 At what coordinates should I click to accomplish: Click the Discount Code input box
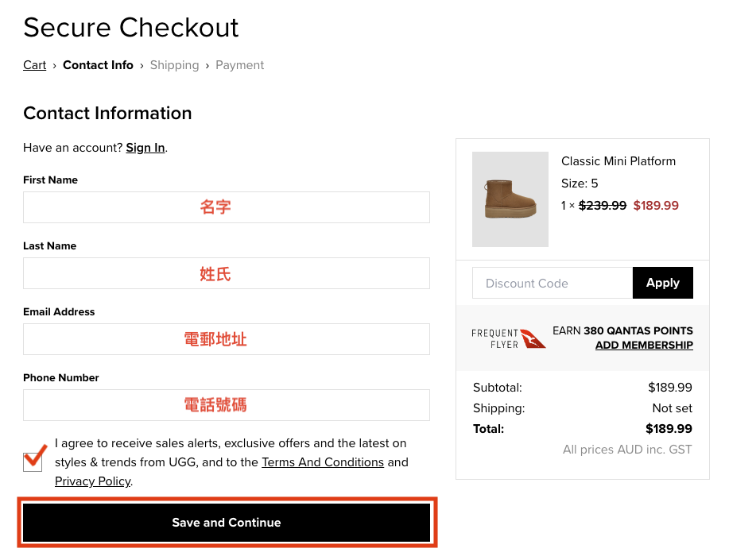coord(553,283)
